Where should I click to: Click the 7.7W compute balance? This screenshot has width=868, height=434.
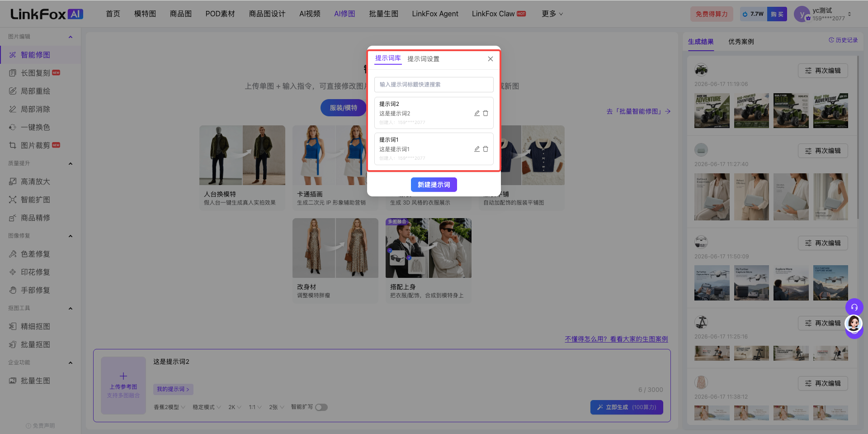coord(754,14)
